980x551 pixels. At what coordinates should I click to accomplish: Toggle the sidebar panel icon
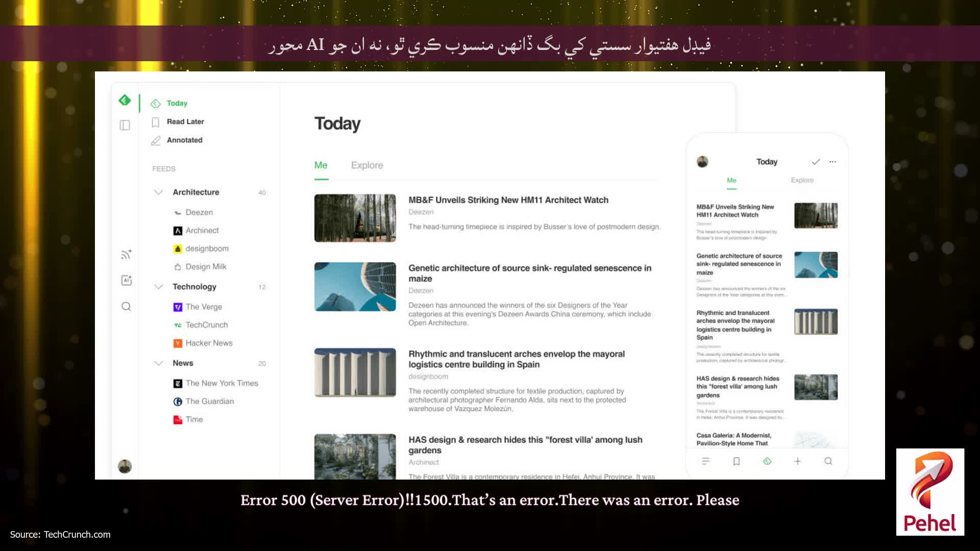coord(125,125)
